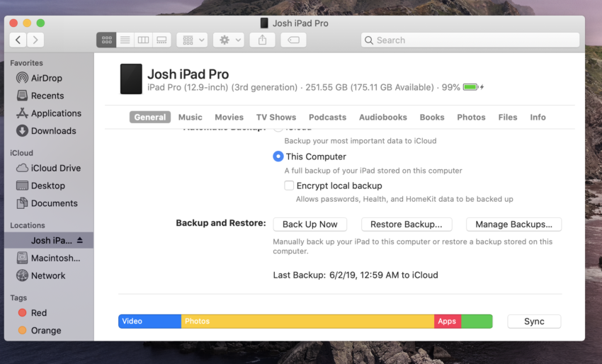Click the Apps segment of storage bar
Viewport: 602px width, 364px height.
[x=448, y=322]
